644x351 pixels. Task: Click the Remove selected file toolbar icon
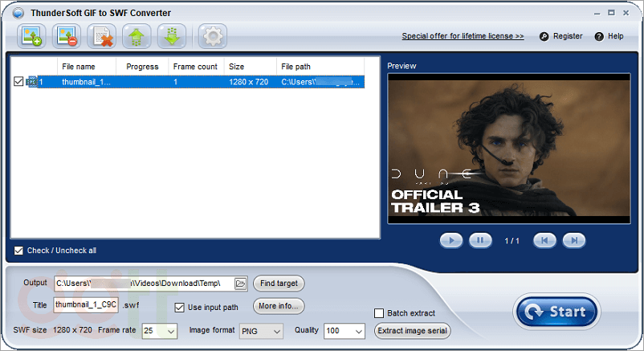coord(67,36)
